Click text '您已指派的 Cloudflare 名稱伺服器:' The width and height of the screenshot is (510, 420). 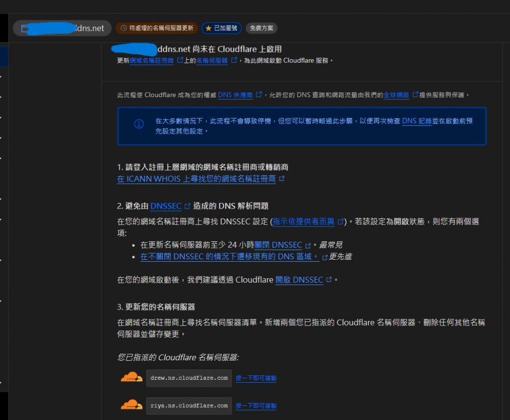178,358
